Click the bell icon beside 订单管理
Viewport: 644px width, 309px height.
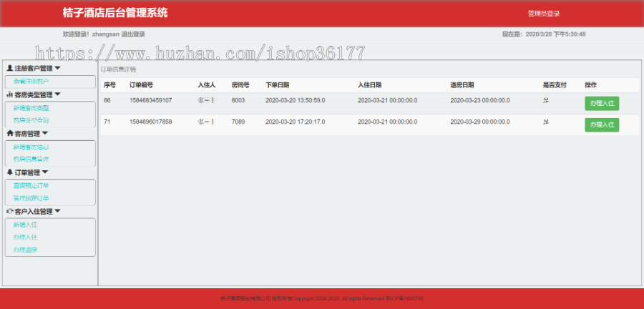click(10, 172)
